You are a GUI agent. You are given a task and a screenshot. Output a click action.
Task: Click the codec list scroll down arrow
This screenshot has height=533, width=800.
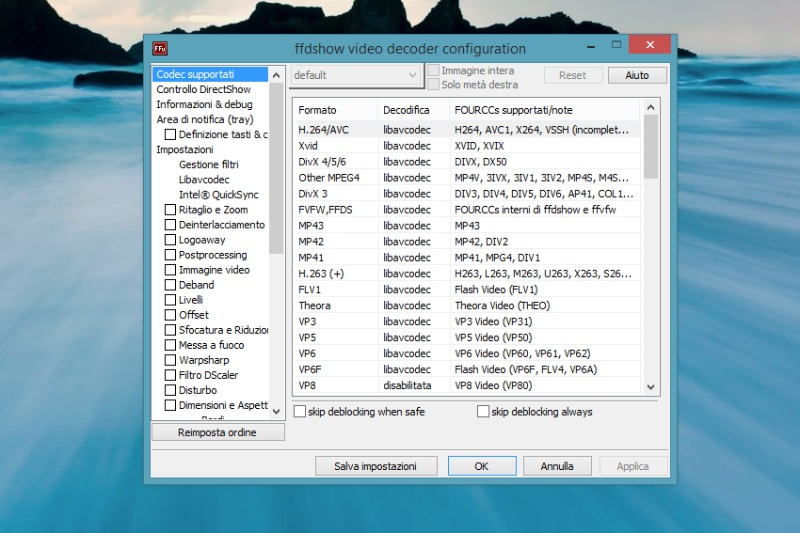tap(651, 387)
